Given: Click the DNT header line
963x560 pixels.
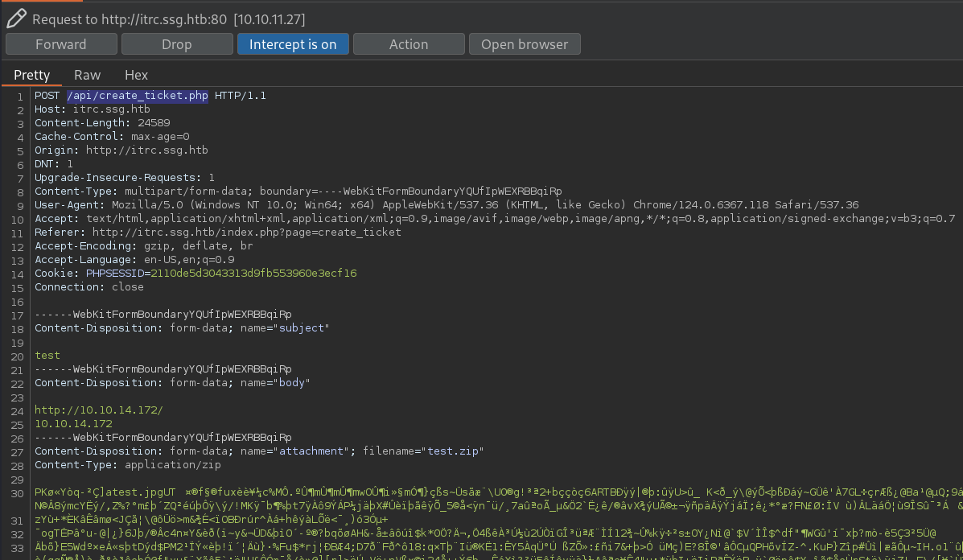Looking at the screenshot, I should point(53,164).
